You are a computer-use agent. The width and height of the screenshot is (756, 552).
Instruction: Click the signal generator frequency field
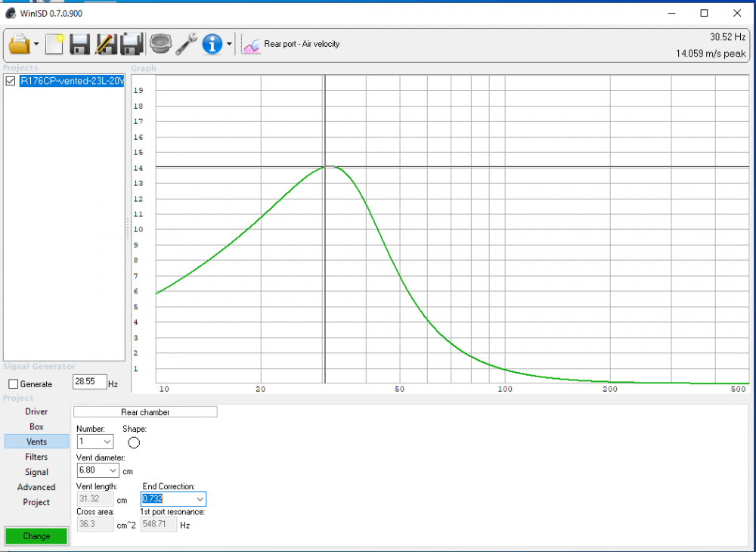click(x=88, y=383)
